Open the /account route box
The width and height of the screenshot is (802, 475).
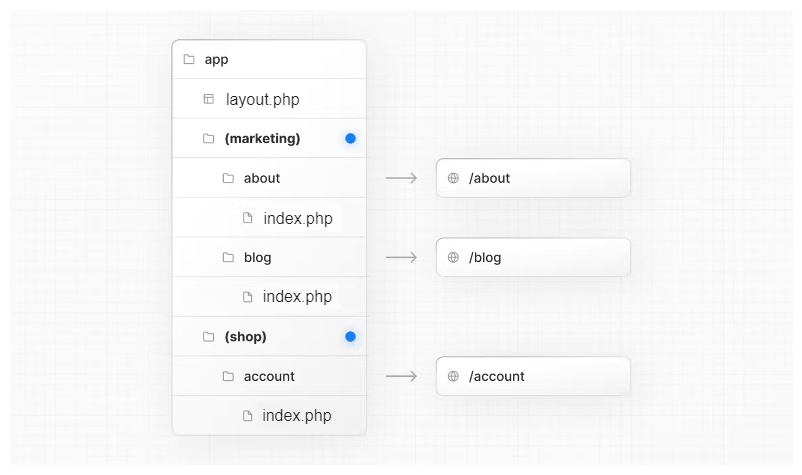click(533, 376)
